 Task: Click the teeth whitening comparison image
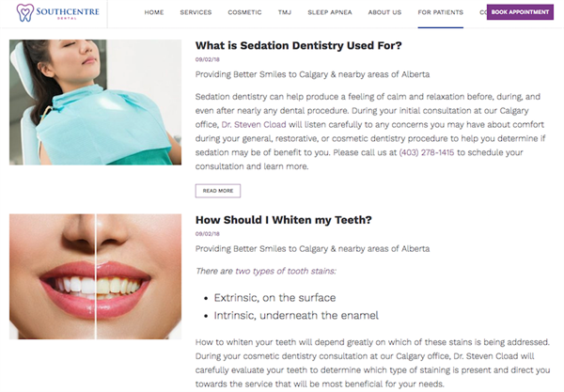coord(95,276)
